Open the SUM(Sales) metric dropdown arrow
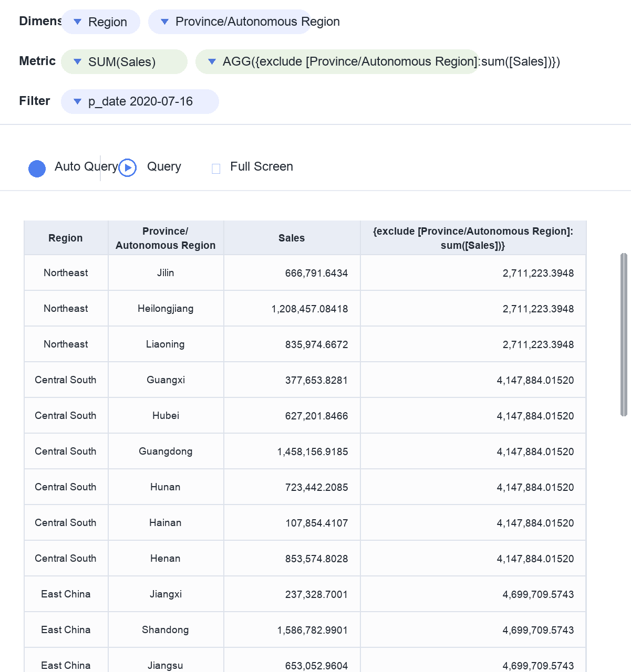631x672 pixels. point(78,62)
